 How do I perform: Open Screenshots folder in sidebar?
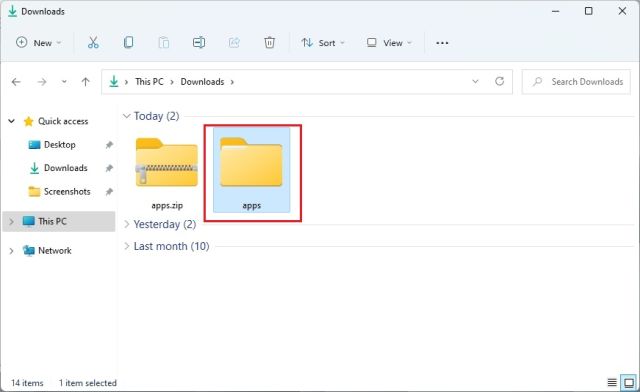click(67, 192)
